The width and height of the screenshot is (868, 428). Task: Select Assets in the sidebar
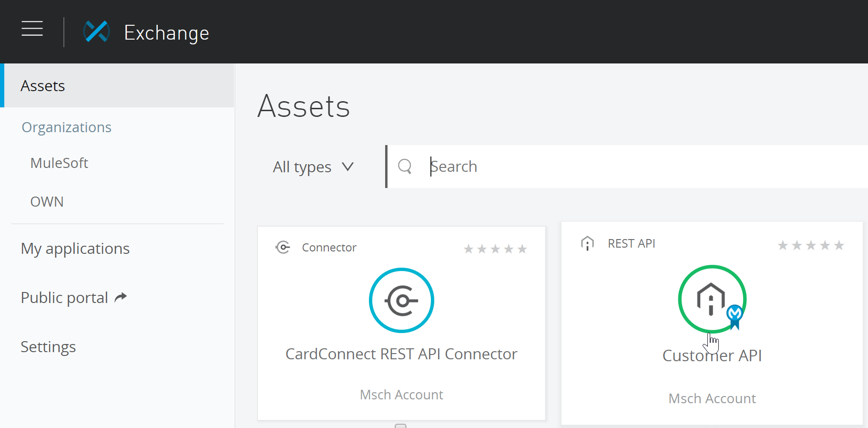click(x=117, y=85)
